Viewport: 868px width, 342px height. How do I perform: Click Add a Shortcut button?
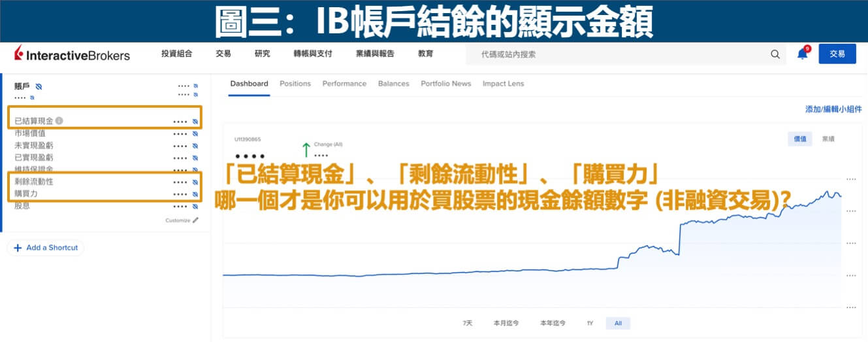(x=46, y=248)
